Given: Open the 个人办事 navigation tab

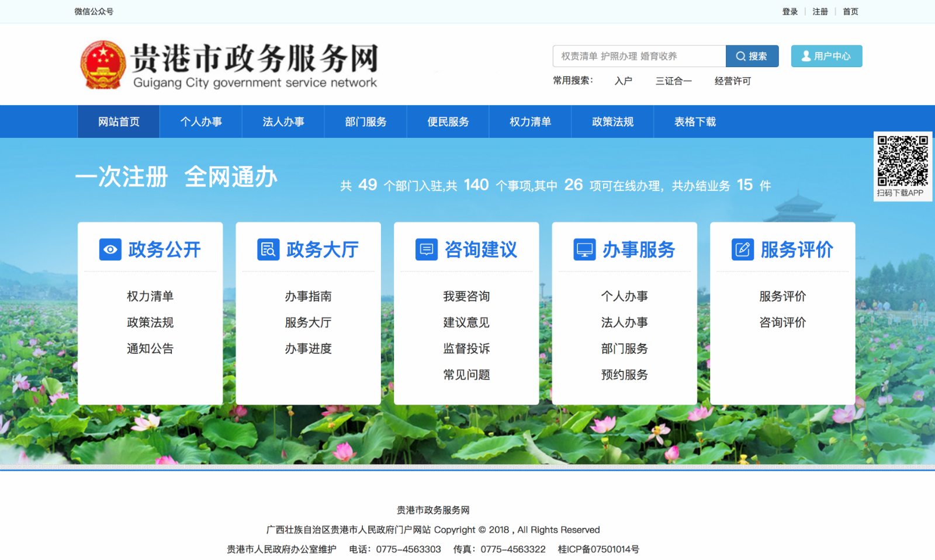Looking at the screenshot, I should click(201, 121).
